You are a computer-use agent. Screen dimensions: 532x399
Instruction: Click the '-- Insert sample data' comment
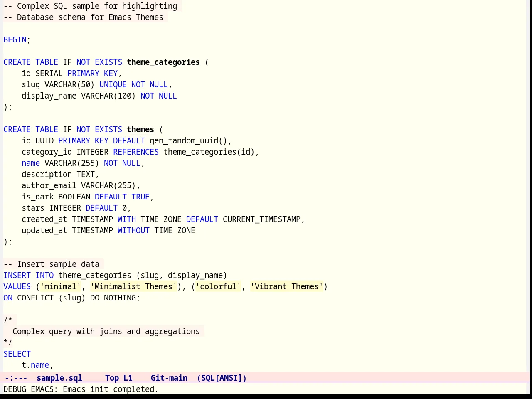52,264
